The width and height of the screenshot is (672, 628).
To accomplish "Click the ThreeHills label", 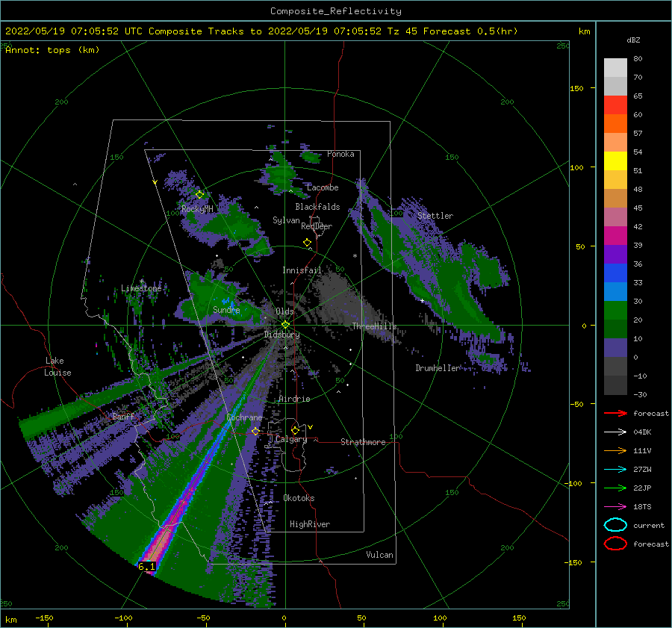I will pyautogui.click(x=375, y=326).
